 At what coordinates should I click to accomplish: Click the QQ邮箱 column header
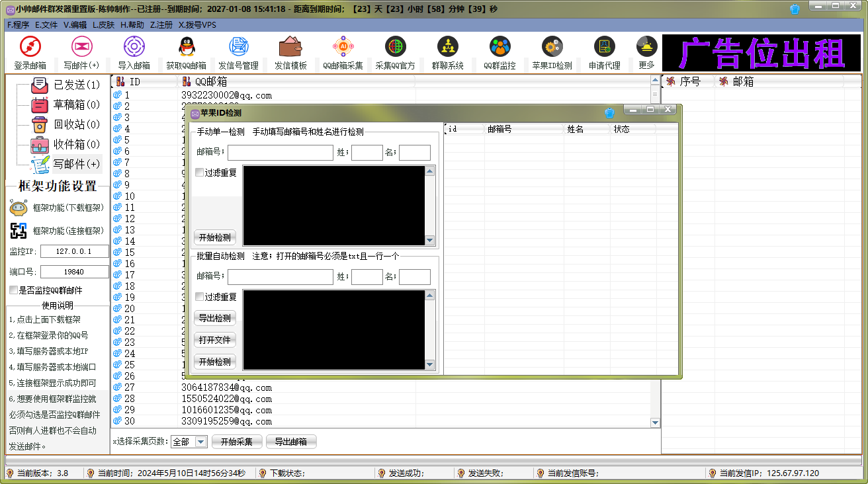[x=296, y=82]
